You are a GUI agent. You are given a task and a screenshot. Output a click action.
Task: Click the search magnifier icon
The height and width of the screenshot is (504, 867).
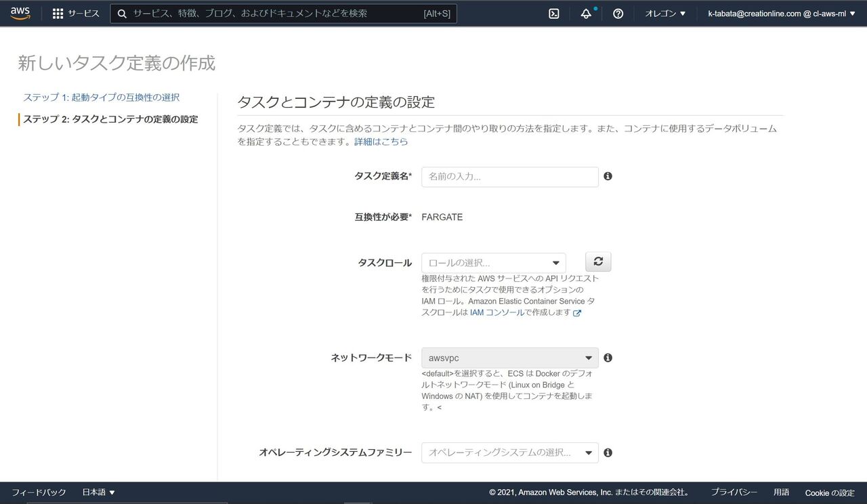click(122, 14)
